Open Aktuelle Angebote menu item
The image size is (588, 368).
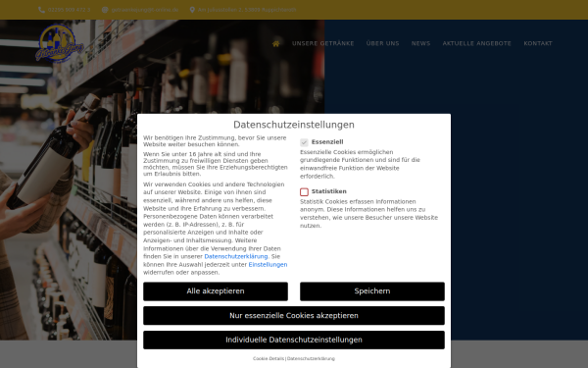click(x=476, y=43)
